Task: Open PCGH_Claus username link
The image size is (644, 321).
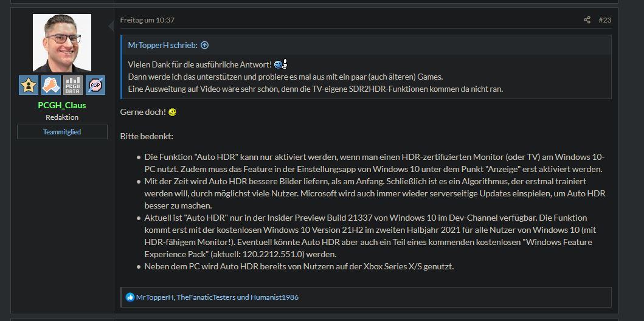Action: (62, 105)
